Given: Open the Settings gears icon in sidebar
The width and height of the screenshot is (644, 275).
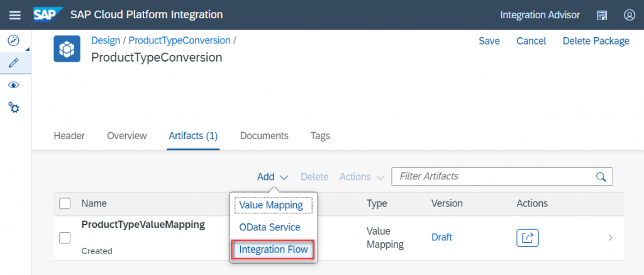Looking at the screenshot, I should coord(14,108).
